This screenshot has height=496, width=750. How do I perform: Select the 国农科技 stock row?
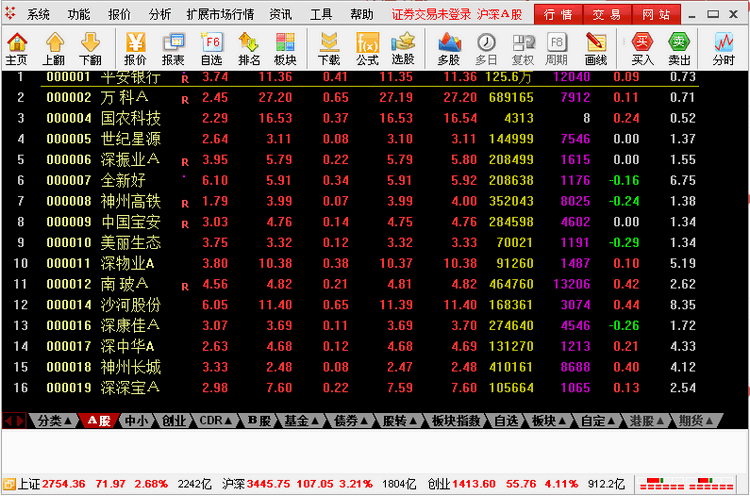350,118
